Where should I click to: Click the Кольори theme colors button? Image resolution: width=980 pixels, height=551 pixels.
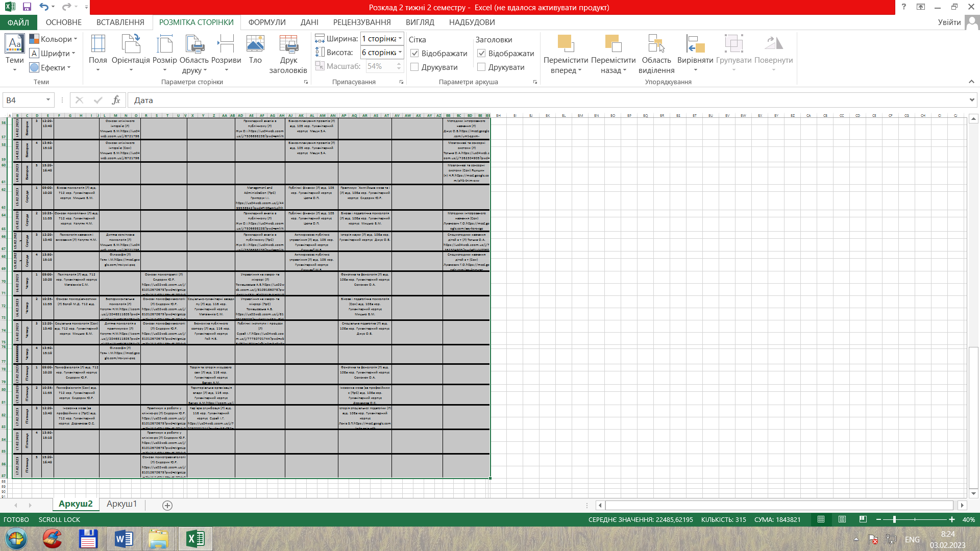click(53, 39)
